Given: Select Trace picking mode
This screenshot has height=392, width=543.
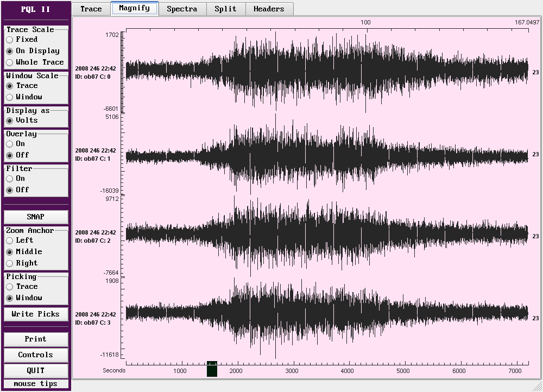Looking at the screenshot, I should coord(10,287).
